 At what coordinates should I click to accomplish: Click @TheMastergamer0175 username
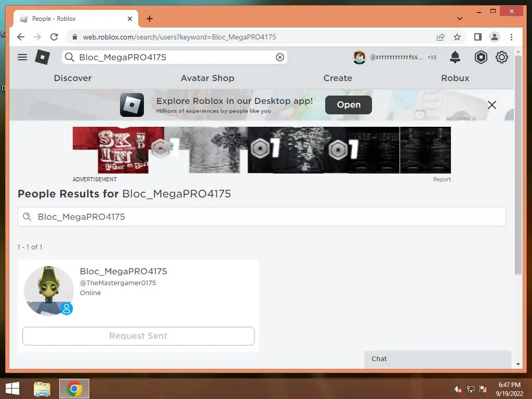[x=118, y=283]
